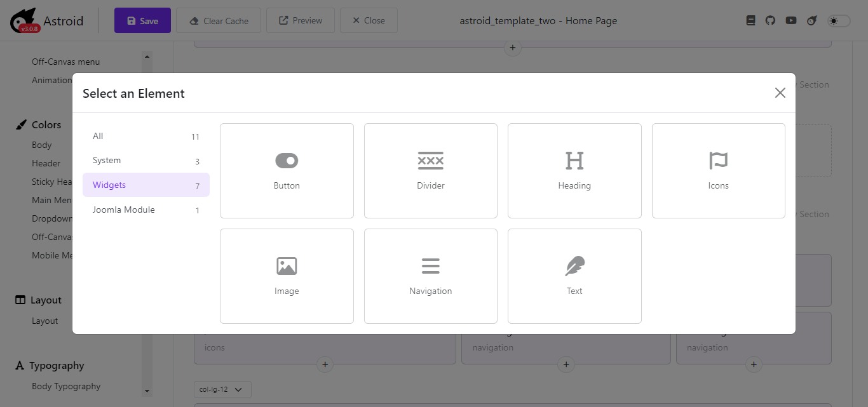Viewport: 868px width, 407px height.
Task: Toggle the dark mode switch
Action: (x=839, y=21)
